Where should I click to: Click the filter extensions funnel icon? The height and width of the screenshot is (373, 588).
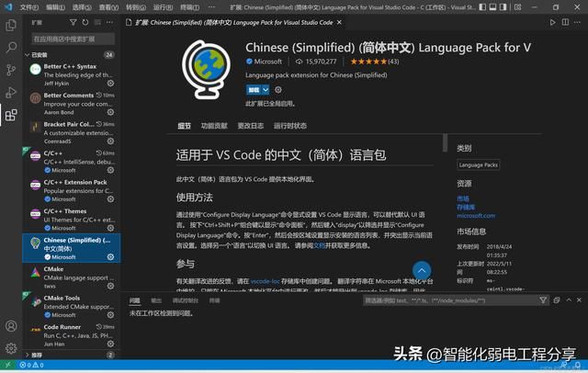pyautogui.click(x=72, y=23)
